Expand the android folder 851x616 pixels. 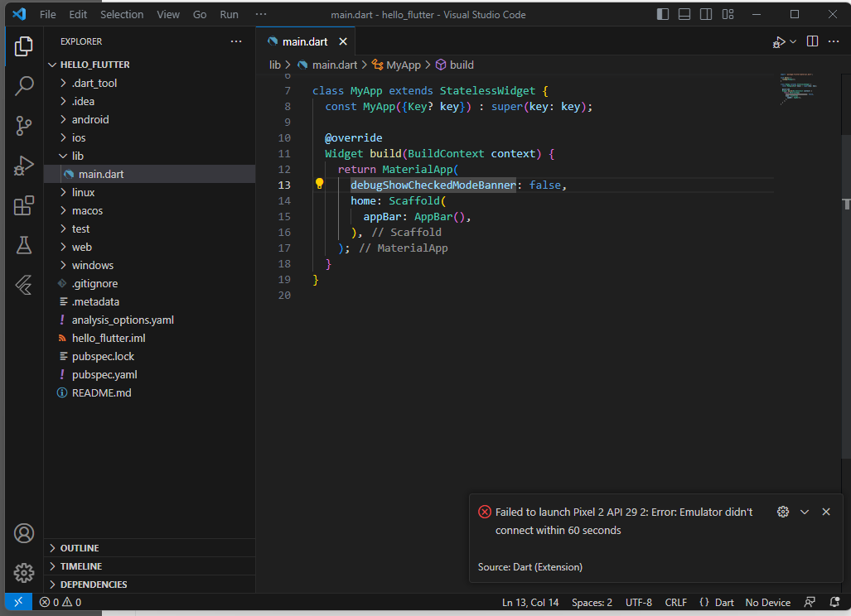[x=149, y=119]
